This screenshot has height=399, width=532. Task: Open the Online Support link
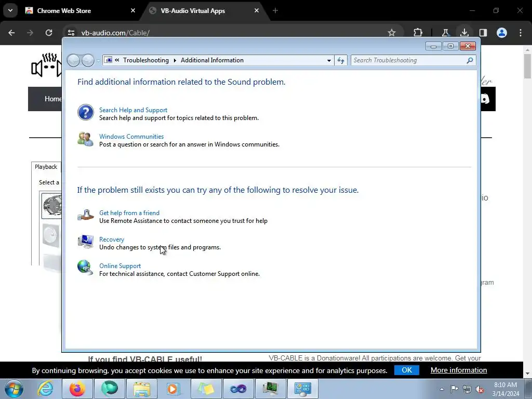120,266
